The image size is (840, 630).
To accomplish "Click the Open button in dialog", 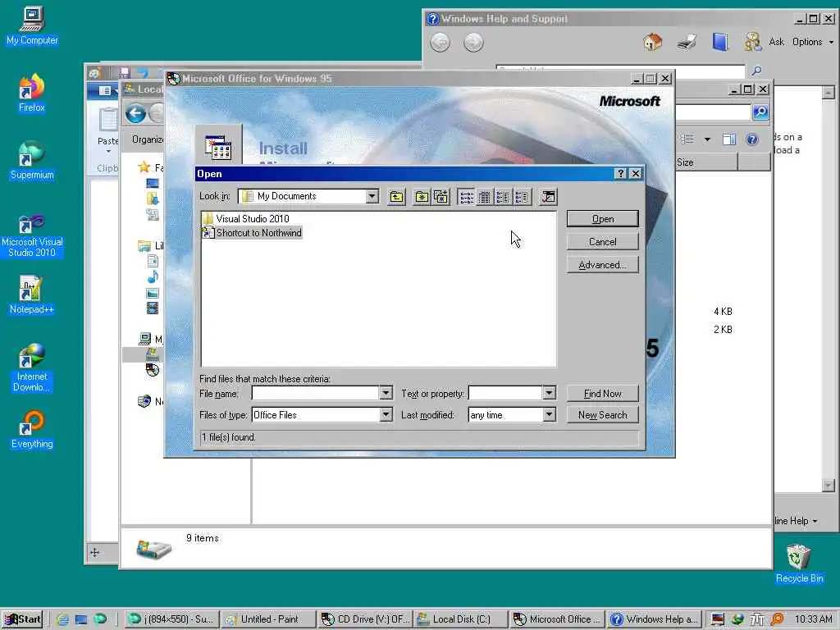I will [603, 218].
